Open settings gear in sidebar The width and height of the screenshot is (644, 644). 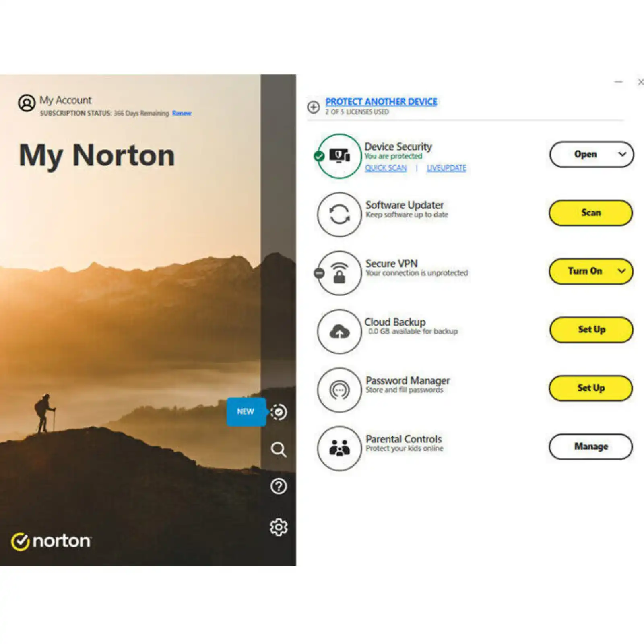pyautogui.click(x=279, y=527)
